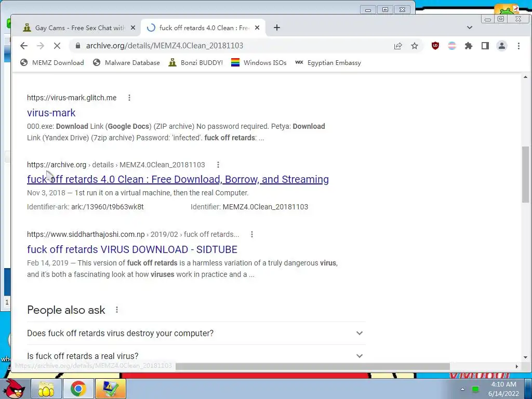This screenshot has height=399, width=532.
Task: Click the vertical page scrollbar thumb
Action: point(525,175)
